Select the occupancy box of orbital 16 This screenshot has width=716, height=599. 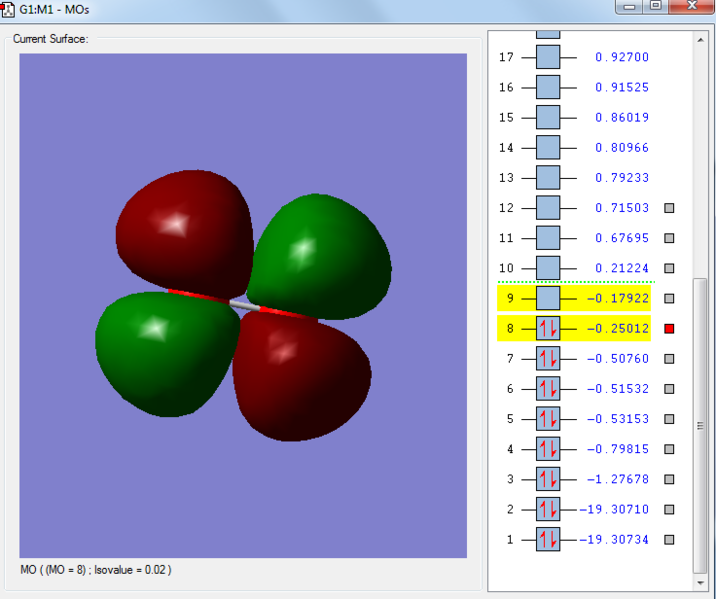coord(548,87)
